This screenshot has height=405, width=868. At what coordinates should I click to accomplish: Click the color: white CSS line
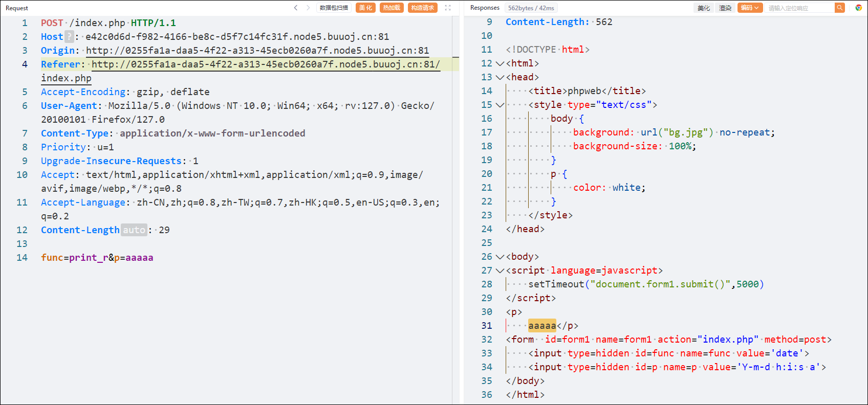click(x=609, y=188)
